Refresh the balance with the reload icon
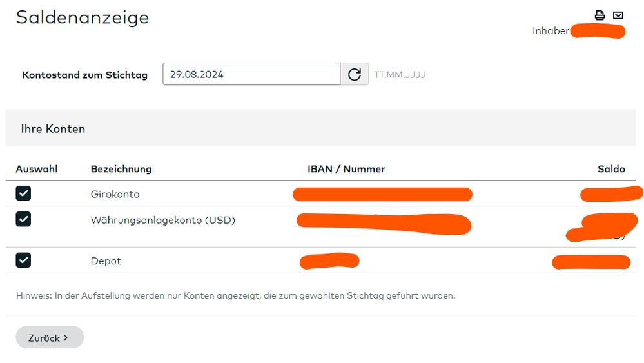 [x=355, y=74]
